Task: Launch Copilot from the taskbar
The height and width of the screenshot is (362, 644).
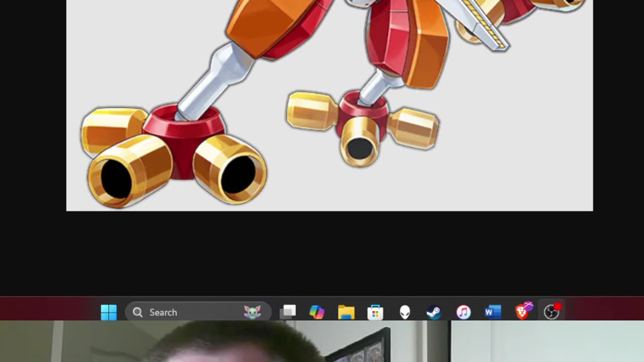Action: 317,312
